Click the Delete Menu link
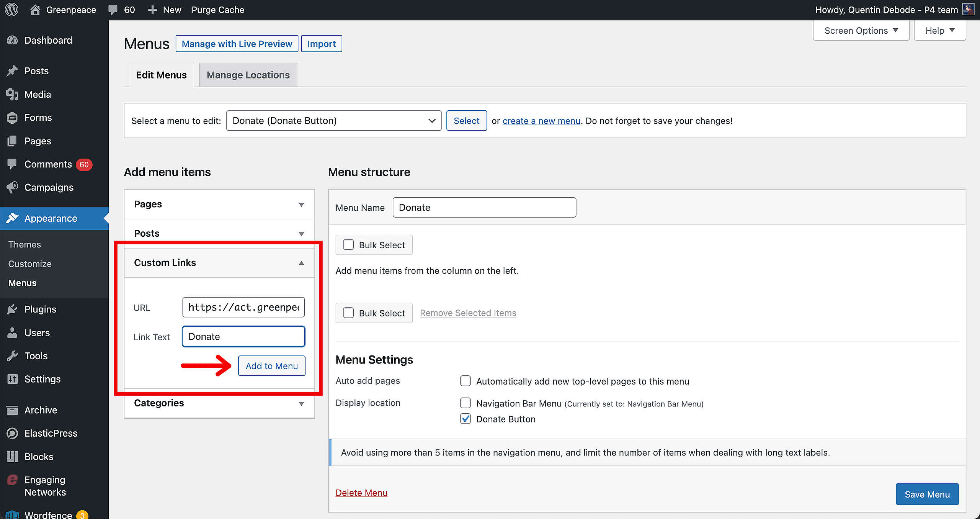This screenshot has height=519, width=980. pyautogui.click(x=361, y=493)
